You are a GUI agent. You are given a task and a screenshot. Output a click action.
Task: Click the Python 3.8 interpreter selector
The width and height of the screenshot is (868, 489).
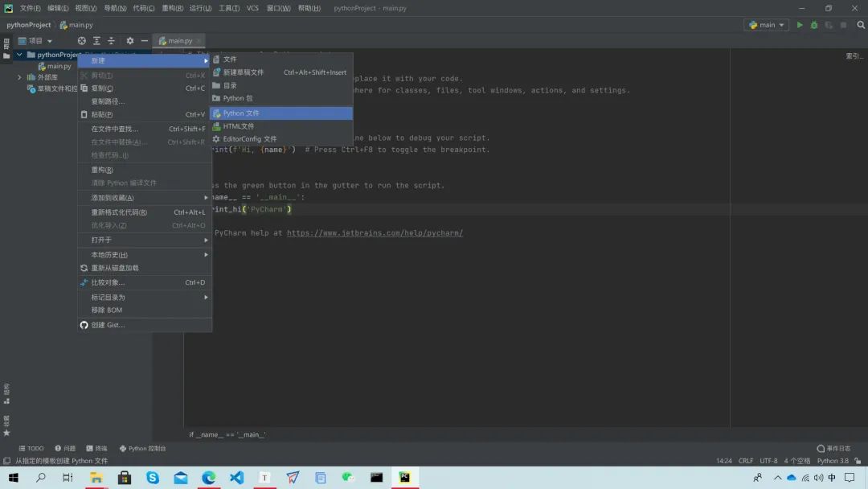[x=833, y=461]
